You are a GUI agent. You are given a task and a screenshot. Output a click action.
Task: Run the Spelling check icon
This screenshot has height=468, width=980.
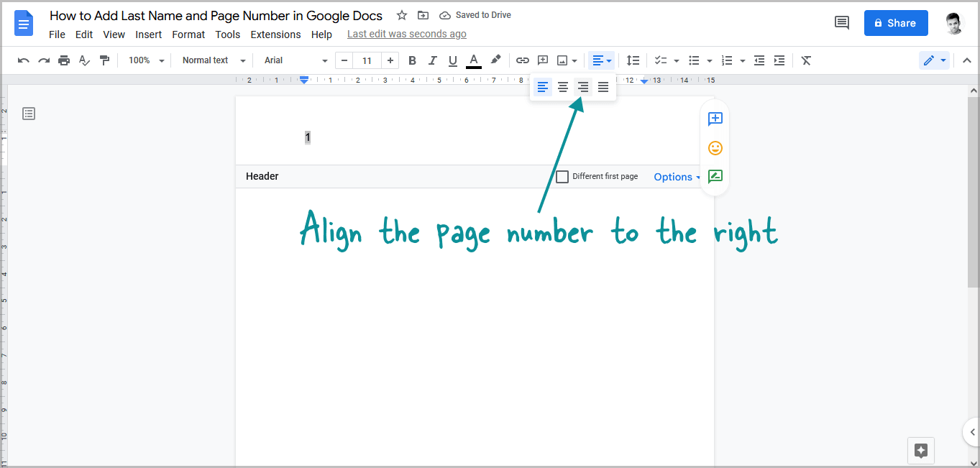pyautogui.click(x=84, y=60)
